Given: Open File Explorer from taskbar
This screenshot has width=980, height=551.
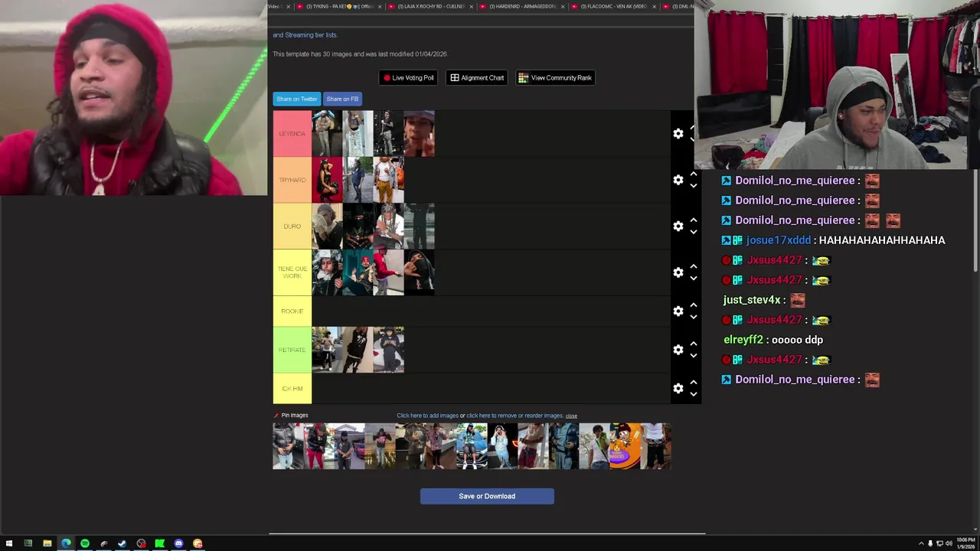Looking at the screenshot, I should (47, 543).
